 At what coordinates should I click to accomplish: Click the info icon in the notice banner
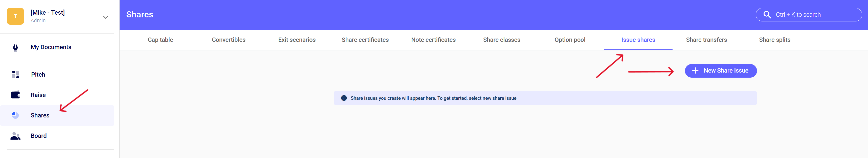(344, 98)
